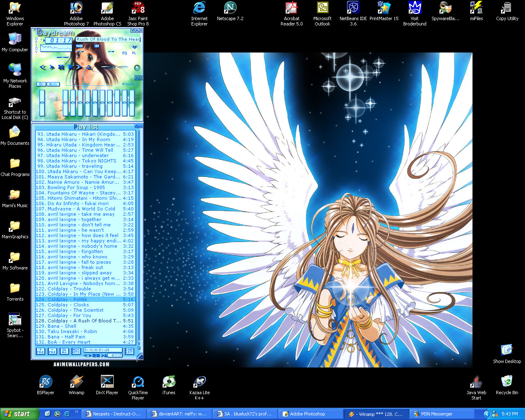Switch to Neopets taskbar window
Viewport: 525px width, 420px height.
[113, 414]
